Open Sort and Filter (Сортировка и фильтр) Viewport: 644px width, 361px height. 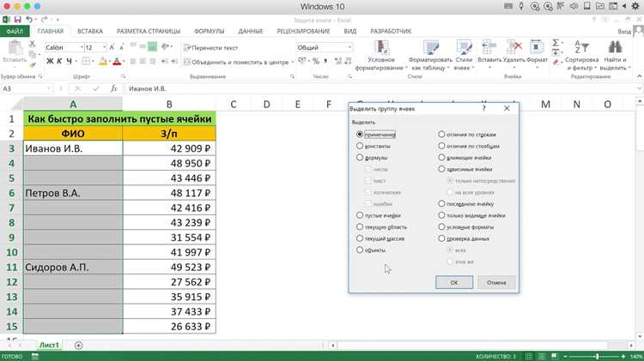pos(581,56)
